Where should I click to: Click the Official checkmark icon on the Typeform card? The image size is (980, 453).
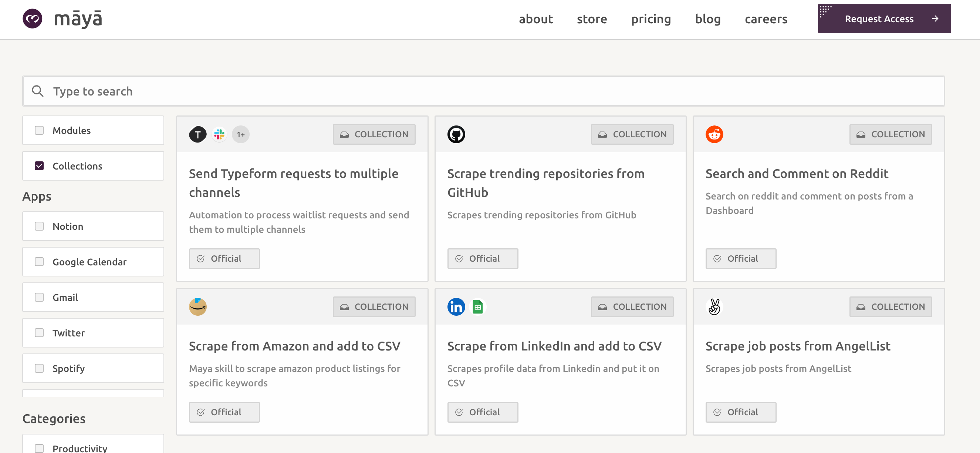[200, 259]
